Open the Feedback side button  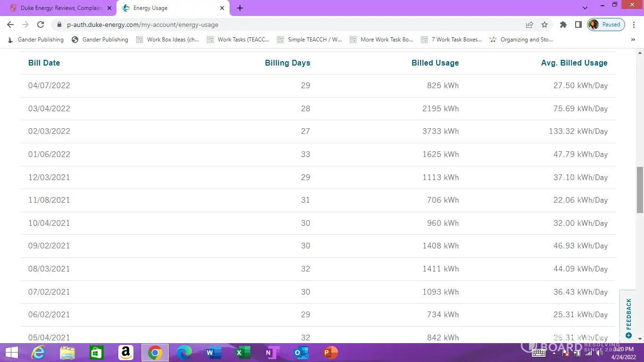(x=628, y=317)
